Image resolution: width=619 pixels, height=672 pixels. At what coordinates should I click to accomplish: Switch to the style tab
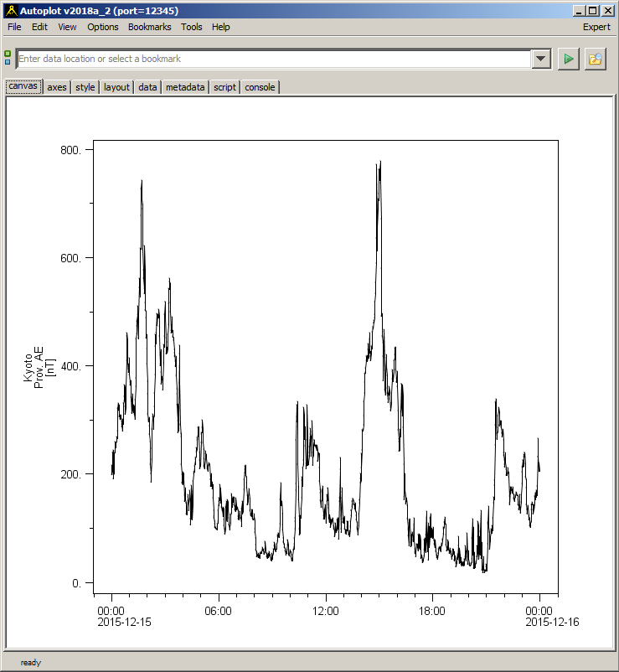coord(85,87)
